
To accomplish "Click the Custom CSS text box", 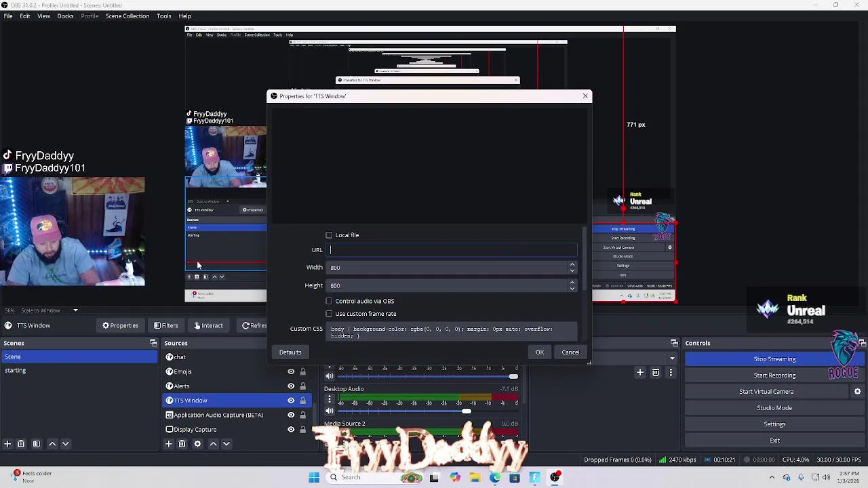I will [x=452, y=332].
